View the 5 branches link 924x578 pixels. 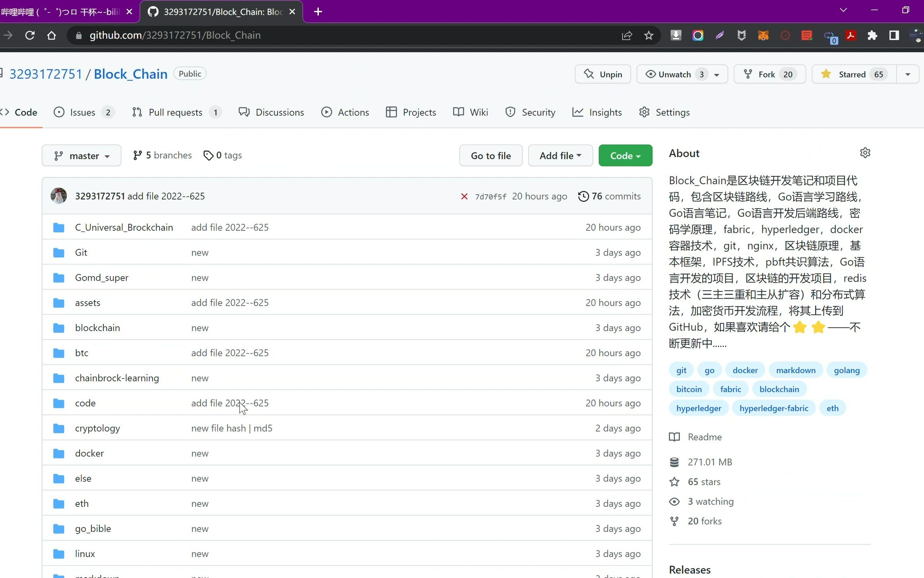[162, 155]
